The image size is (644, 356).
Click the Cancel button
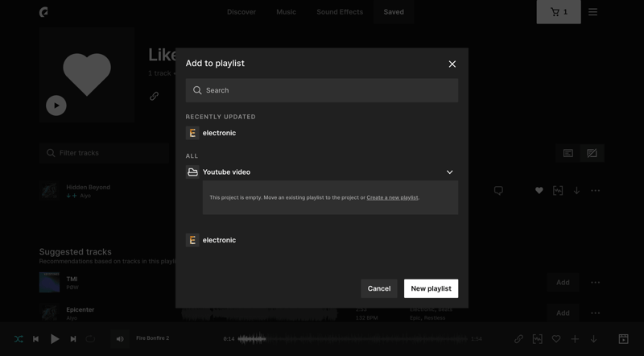[379, 288]
